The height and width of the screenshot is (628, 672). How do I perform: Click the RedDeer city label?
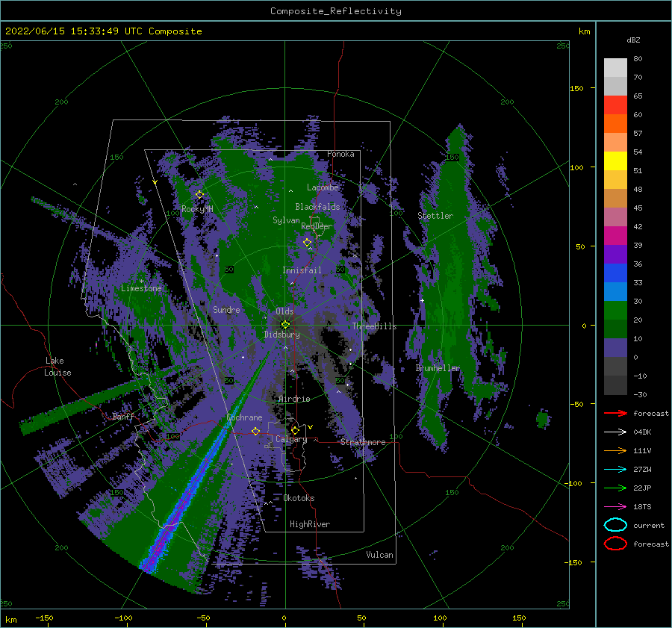click(317, 226)
